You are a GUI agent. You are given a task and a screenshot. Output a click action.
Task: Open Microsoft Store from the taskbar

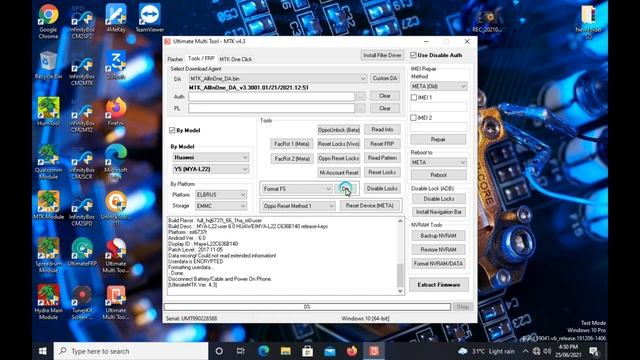[308, 351]
